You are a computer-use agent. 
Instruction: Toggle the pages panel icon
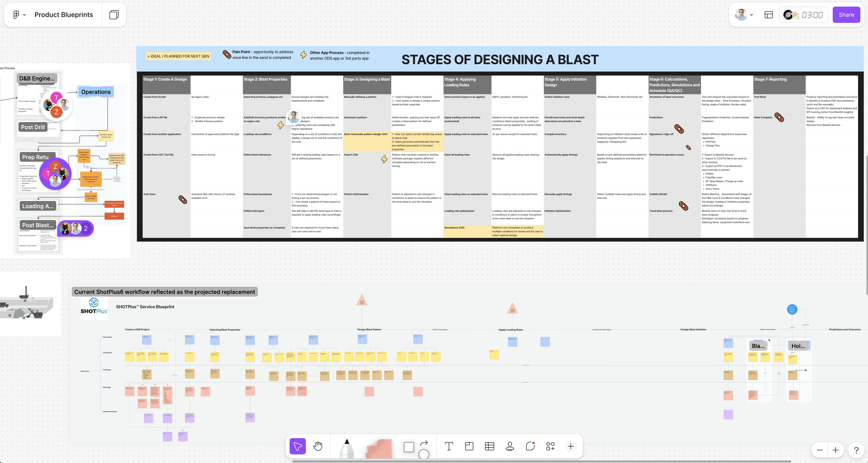(x=114, y=15)
